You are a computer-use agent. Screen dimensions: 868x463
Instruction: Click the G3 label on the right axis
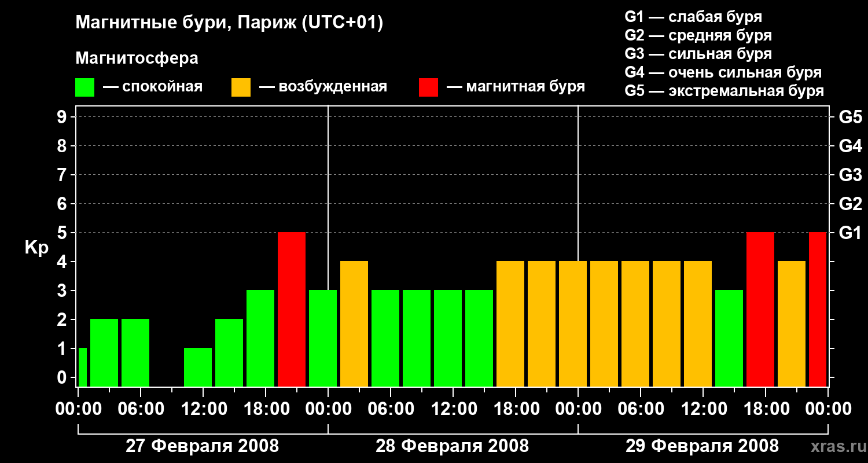[x=851, y=175]
